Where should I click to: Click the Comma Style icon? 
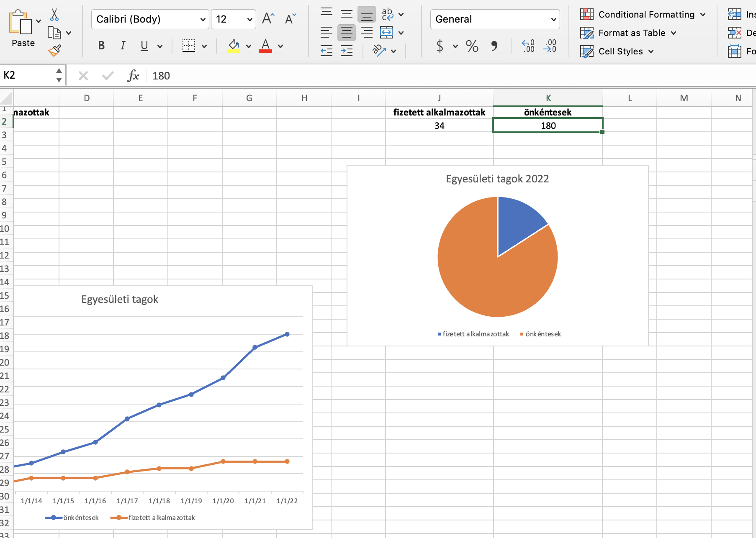click(x=494, y=46)
